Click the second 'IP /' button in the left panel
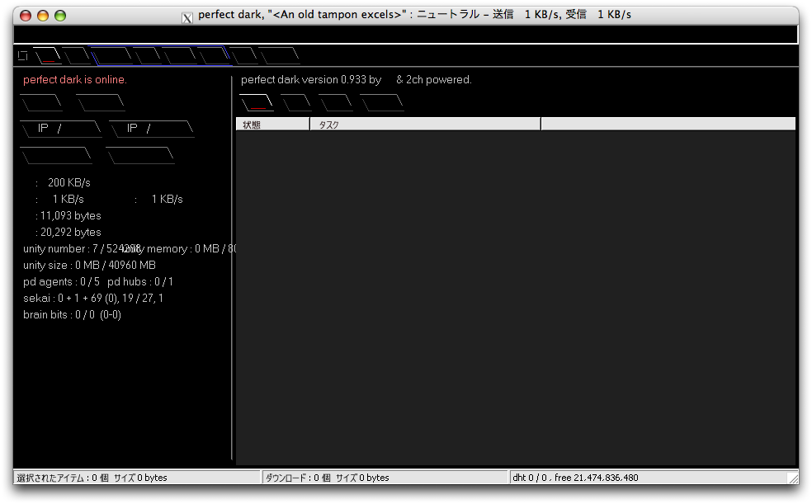The image size is (812, 504). tap(152, 129)
